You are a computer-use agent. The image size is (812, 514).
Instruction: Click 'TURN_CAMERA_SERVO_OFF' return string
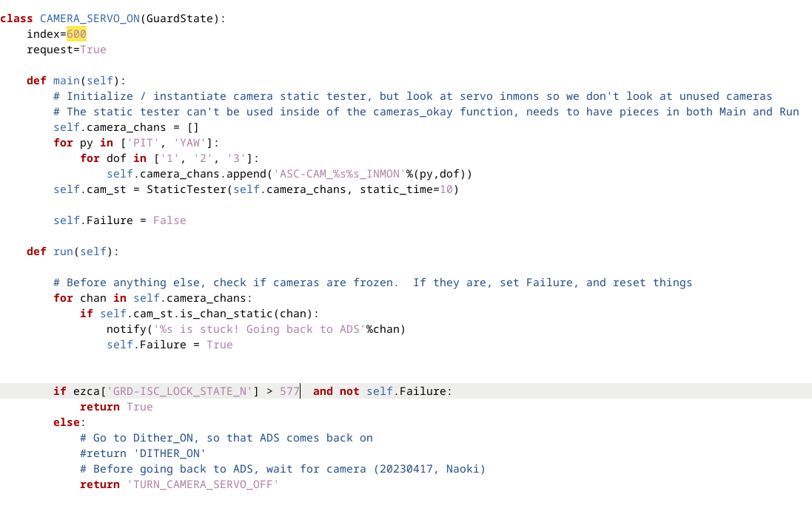[x=203, y=484]
